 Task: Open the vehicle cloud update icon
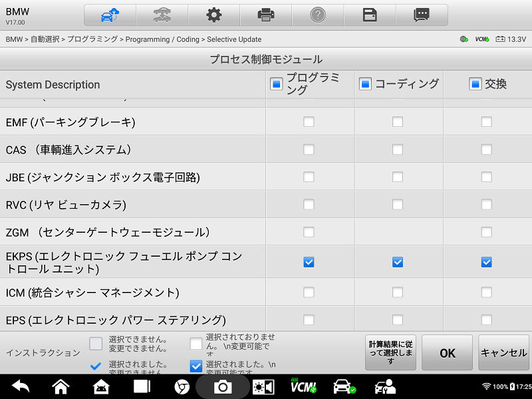110,15
